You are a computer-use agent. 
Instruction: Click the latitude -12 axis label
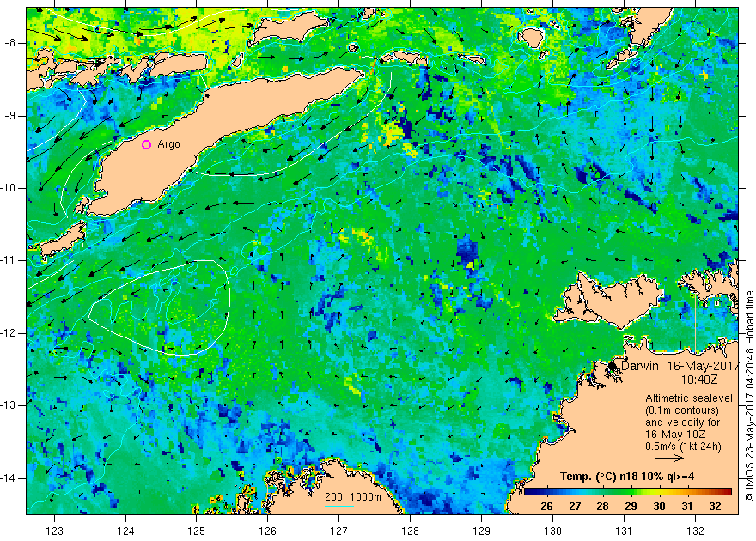(x=9, y=333)
